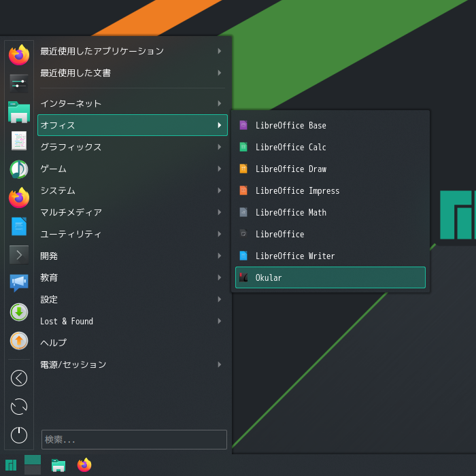Click the logout left-chevron circle icon
This screenshot has width=476, height=476.
point(19,378)
